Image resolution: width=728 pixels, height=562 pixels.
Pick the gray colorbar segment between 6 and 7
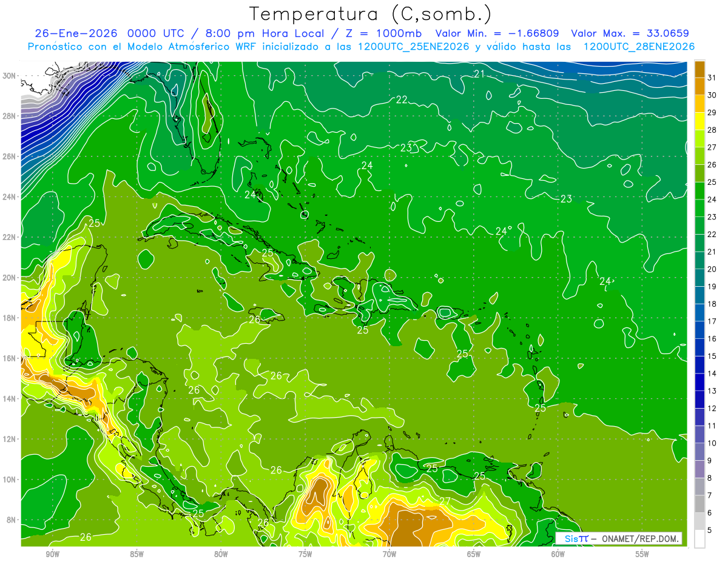pos(699,504)
